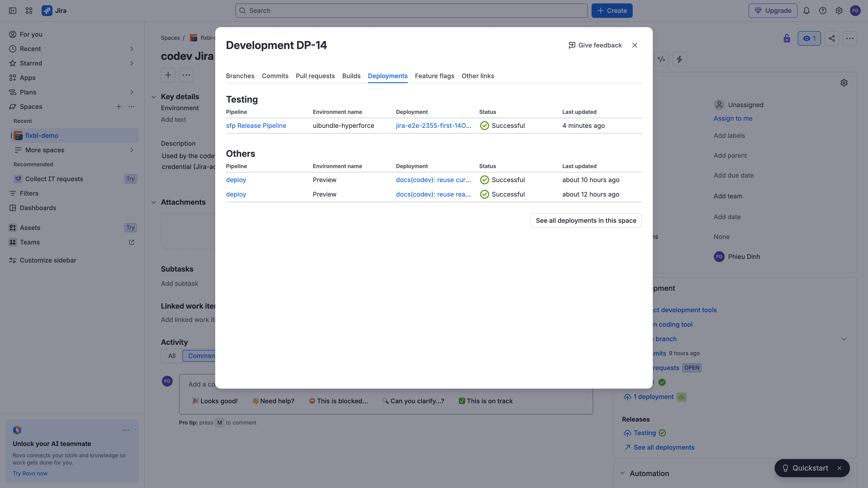Screen dimensions: 868x488
Task: Switch to the Commits tab
Action: [x=275, y=76]
